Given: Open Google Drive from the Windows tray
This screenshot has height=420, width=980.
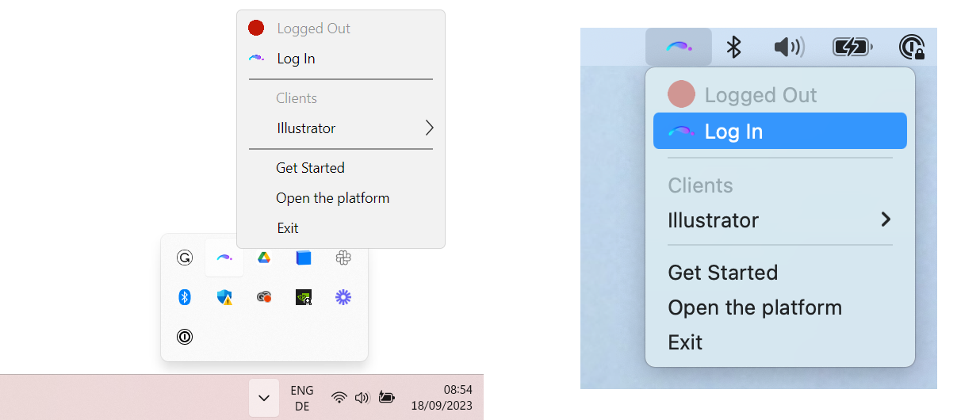Looking at the screenshot, I should click(x=264, y=258).
